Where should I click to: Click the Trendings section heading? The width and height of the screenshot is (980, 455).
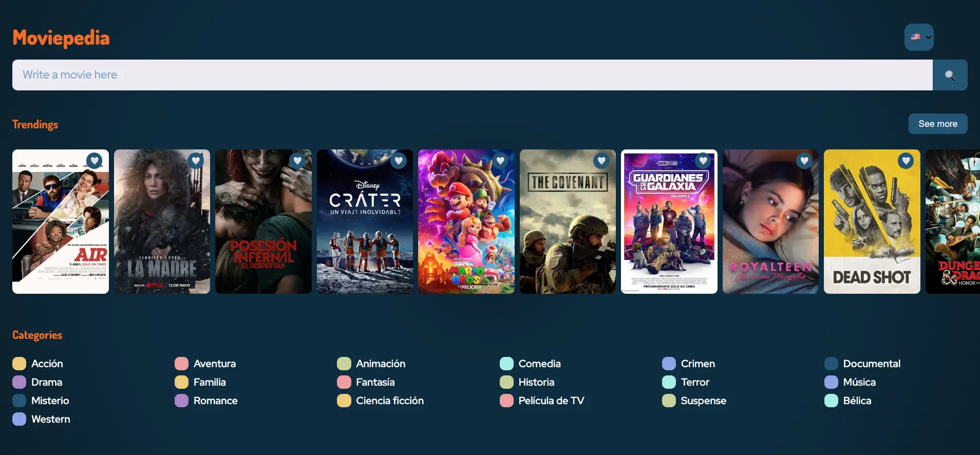coord(35,124)
